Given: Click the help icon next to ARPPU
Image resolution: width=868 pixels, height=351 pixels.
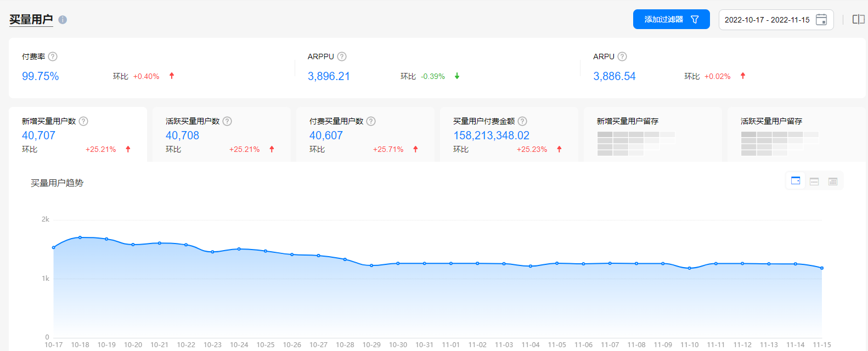Looking at the screenshot, I should point(342,56).
